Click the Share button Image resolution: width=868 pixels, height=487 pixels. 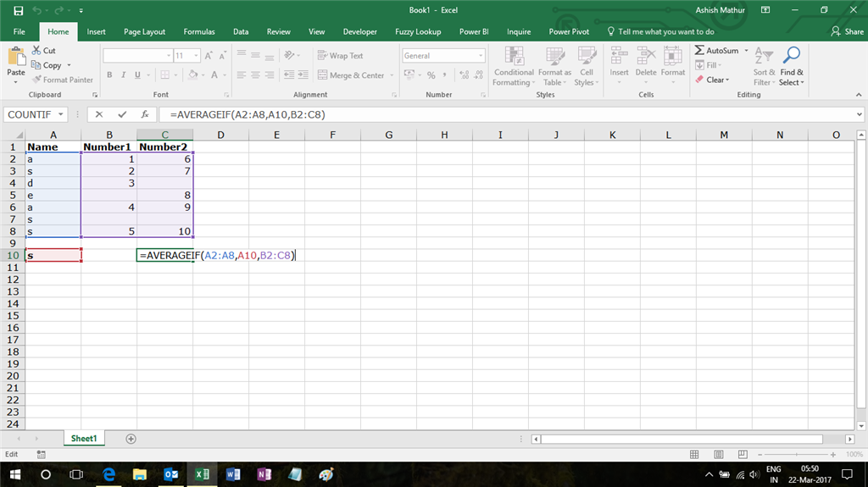click(x=847, y=31)
